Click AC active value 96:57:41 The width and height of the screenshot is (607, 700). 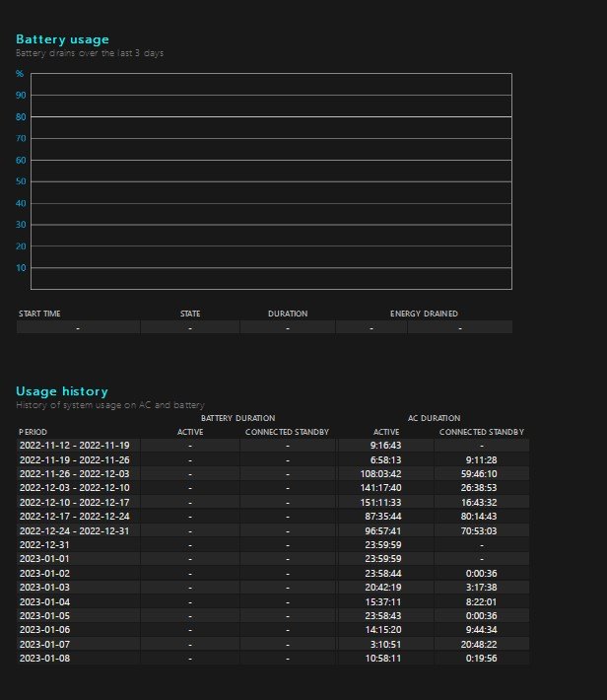383,530
